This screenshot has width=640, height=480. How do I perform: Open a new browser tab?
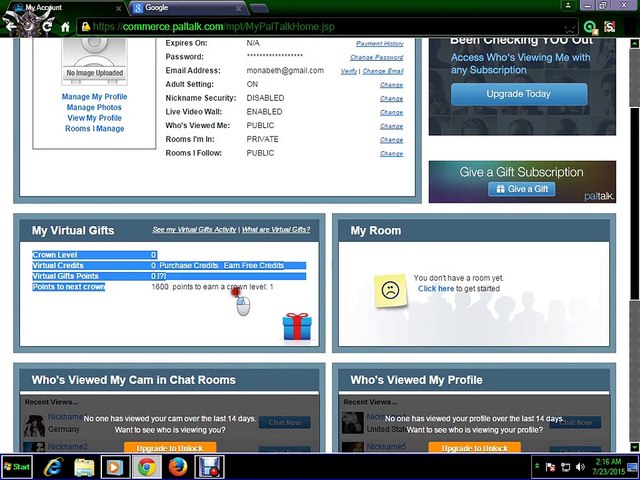point(259,8)
